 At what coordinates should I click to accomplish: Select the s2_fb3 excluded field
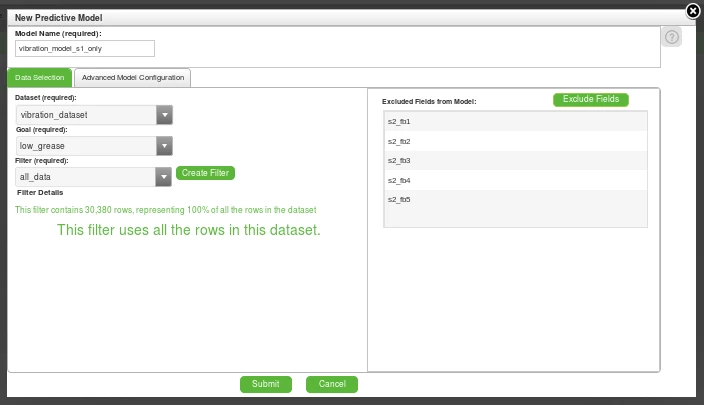coord(515,160)
